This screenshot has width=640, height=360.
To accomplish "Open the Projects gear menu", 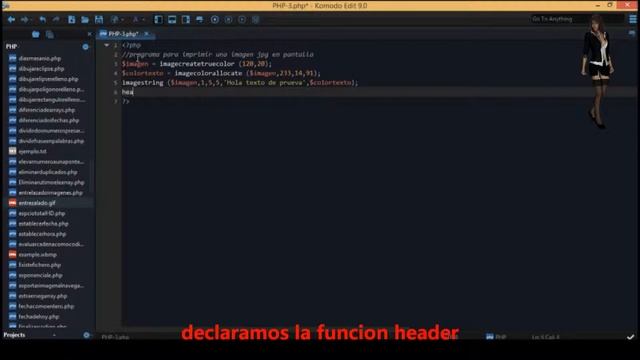I will click(86, 335).
